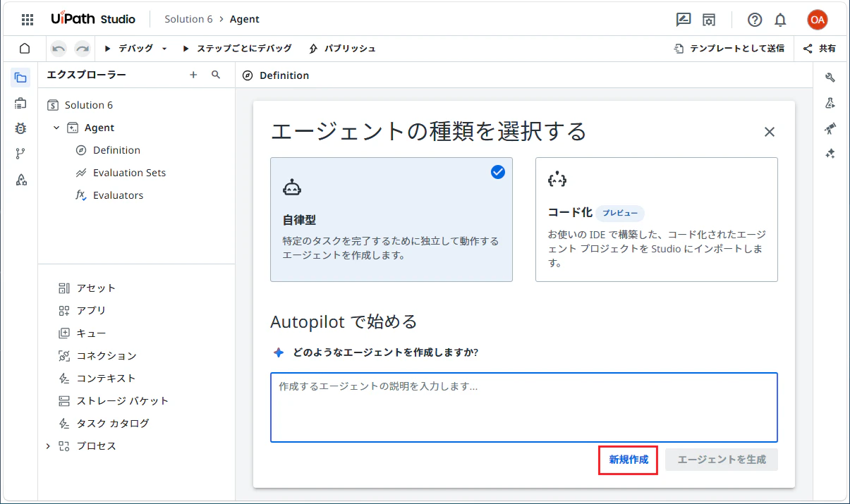Open the OA user account avatar

[x=818, y=20]
